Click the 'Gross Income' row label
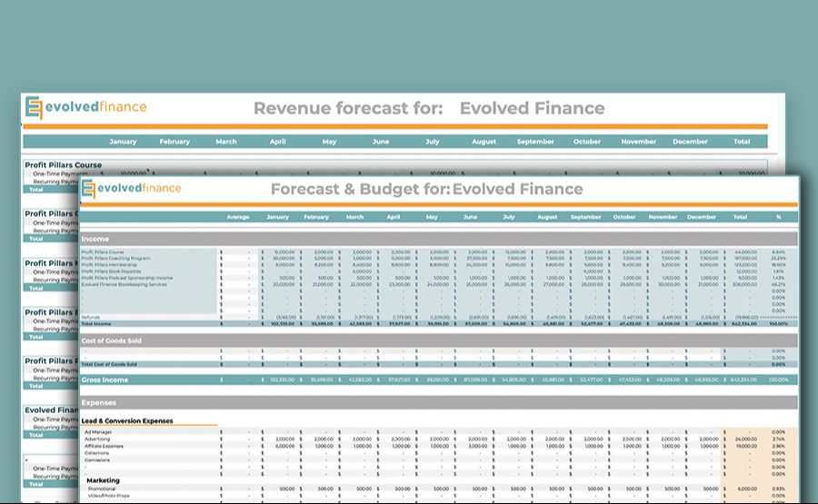818x504 pixels. tap(105, 380)
